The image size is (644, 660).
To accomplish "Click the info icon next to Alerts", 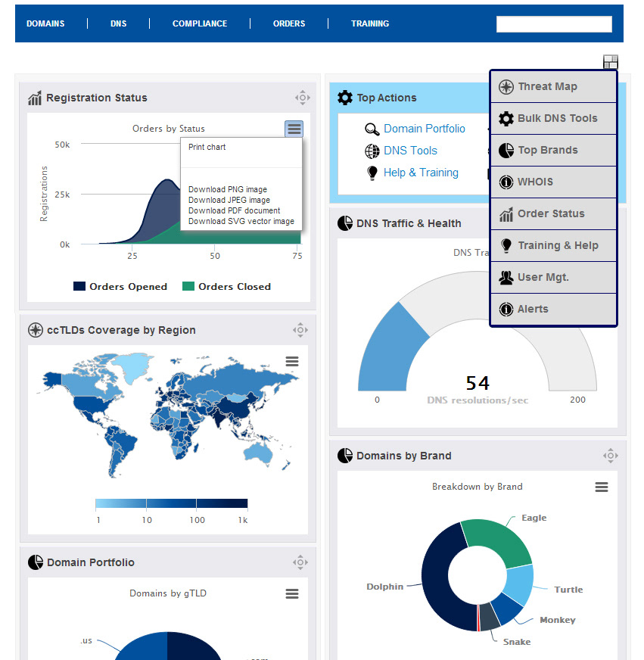I will (506, 310).
